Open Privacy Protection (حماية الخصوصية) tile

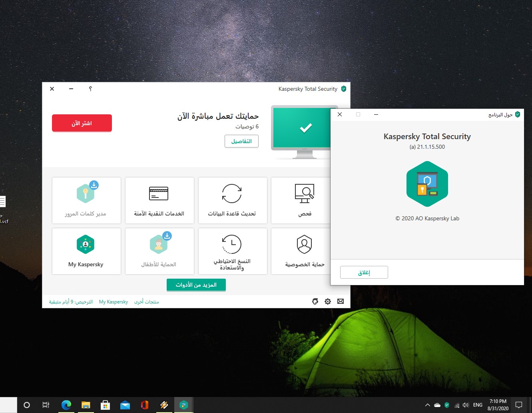[x=301, y=251]
